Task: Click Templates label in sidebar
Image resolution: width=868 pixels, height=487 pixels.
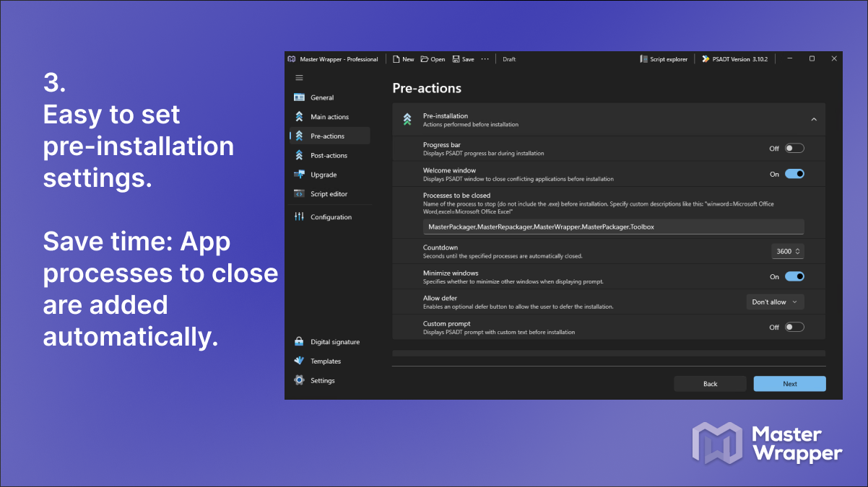Action: pos(326,361)
